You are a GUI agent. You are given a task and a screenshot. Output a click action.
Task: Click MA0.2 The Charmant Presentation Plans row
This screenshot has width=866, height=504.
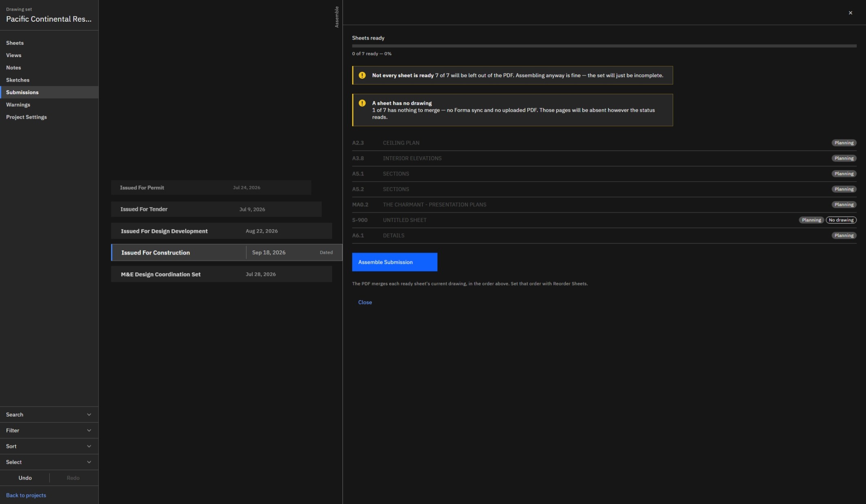604,205
